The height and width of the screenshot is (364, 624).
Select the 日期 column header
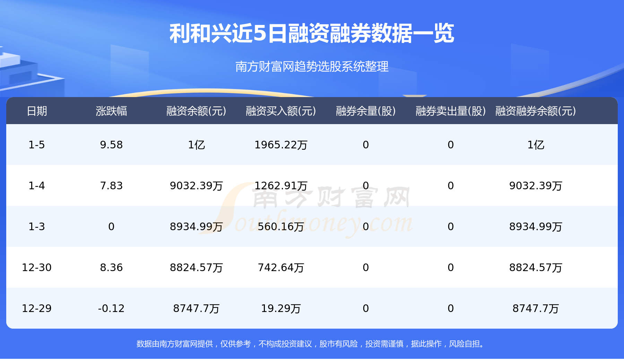[x=37, y=111]
